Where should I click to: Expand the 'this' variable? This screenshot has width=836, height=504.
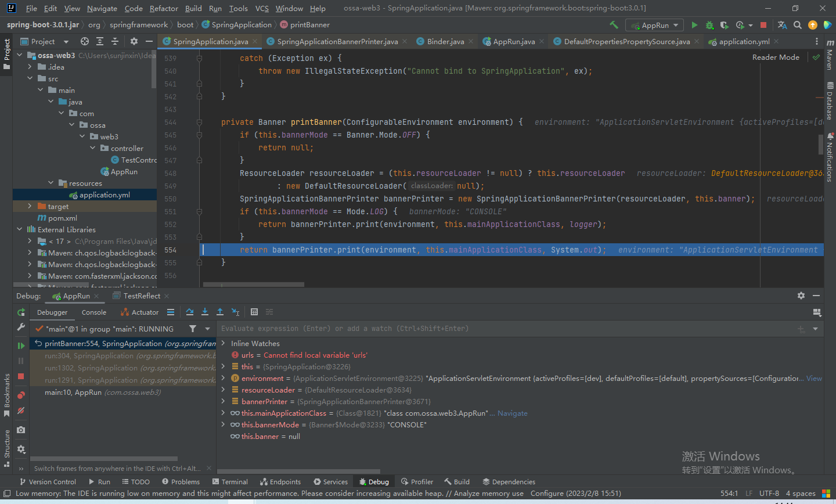click(223, 366)
